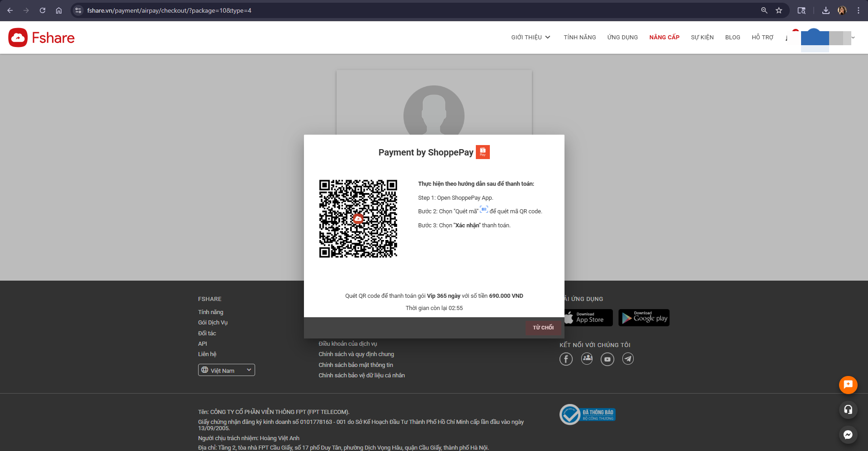
Task: Click the 'Người chịu trách nhiệm: Hoàng Việt Anh' line
Action: 249,438
